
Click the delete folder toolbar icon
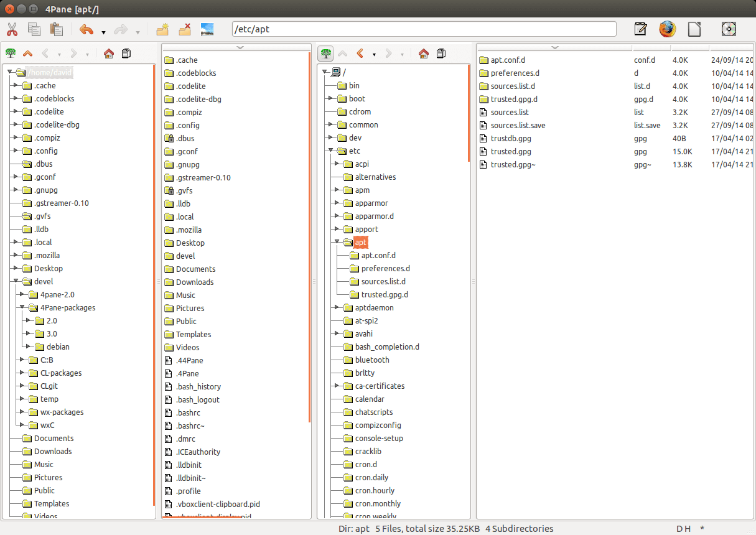[x=185, y=29]
